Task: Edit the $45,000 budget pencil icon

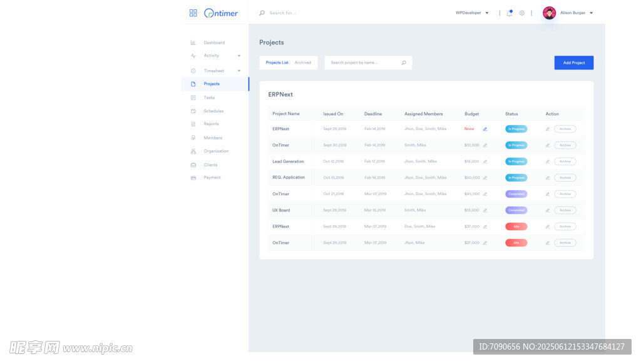Action: [485, 194]
